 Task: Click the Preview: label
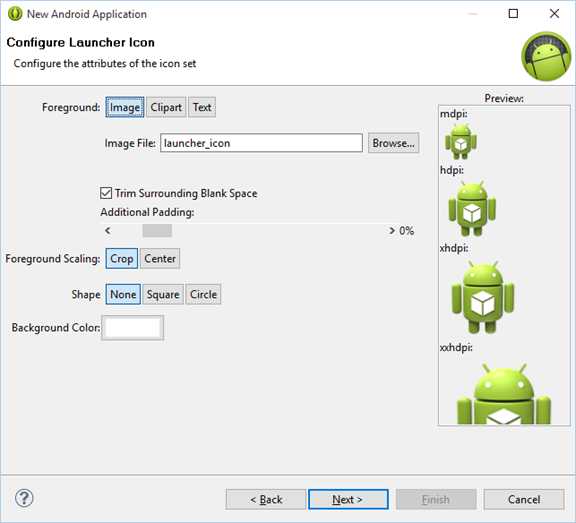click(x=504, y=98)
